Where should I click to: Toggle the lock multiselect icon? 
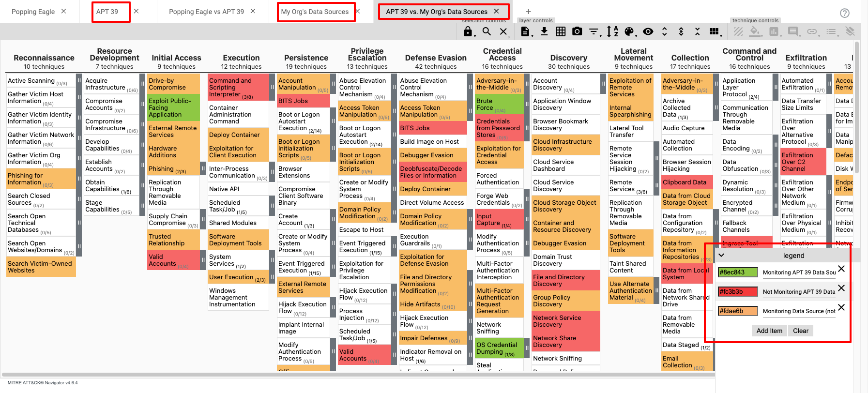pos(468,31)
